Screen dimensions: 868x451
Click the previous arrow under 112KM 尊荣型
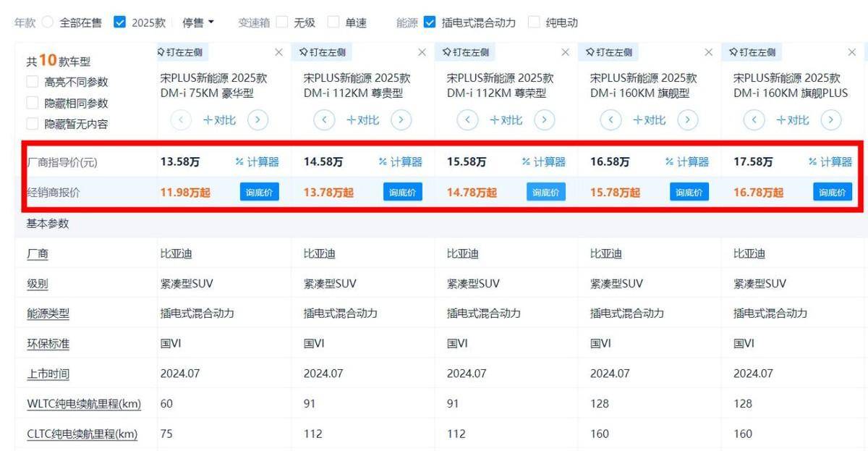[x=468, y=120]
